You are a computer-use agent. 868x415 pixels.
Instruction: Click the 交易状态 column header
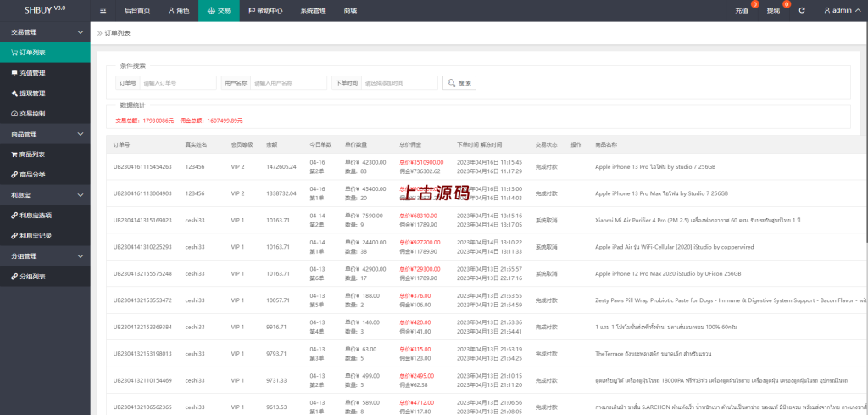click(547, 144)
